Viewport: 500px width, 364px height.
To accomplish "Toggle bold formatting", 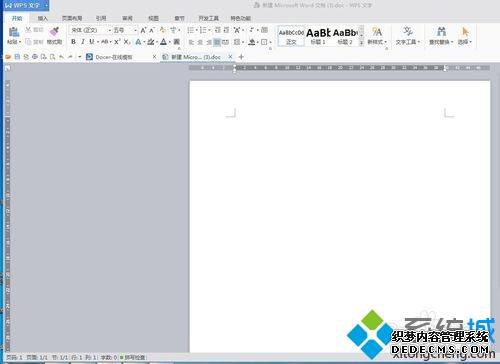I will (73, 42).
